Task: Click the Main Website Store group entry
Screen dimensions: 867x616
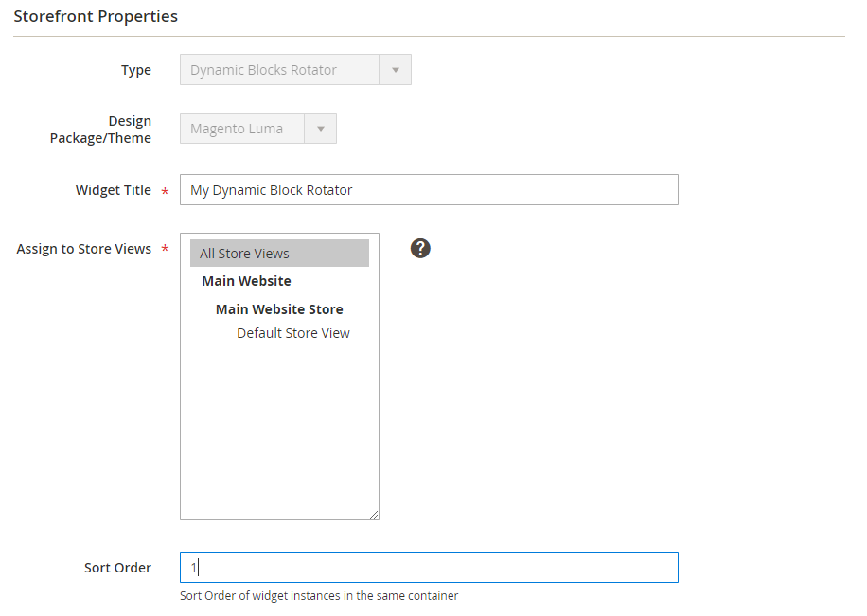Action: pos(279,309)
